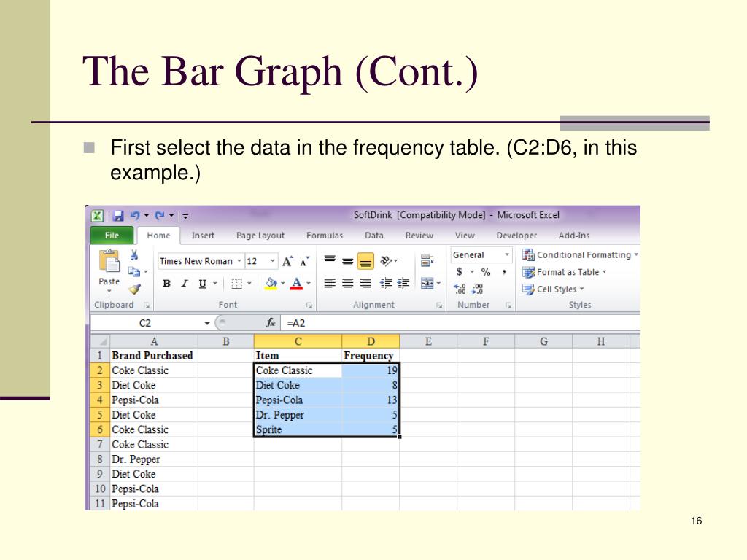Image resolution: width=747 pixels, height=560 pixels.
Task: Click the Paste clipboard icon
Action: 109,261
